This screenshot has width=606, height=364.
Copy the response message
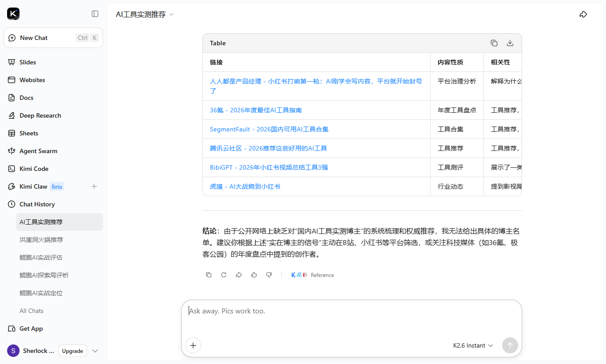[x=209, y=275]
